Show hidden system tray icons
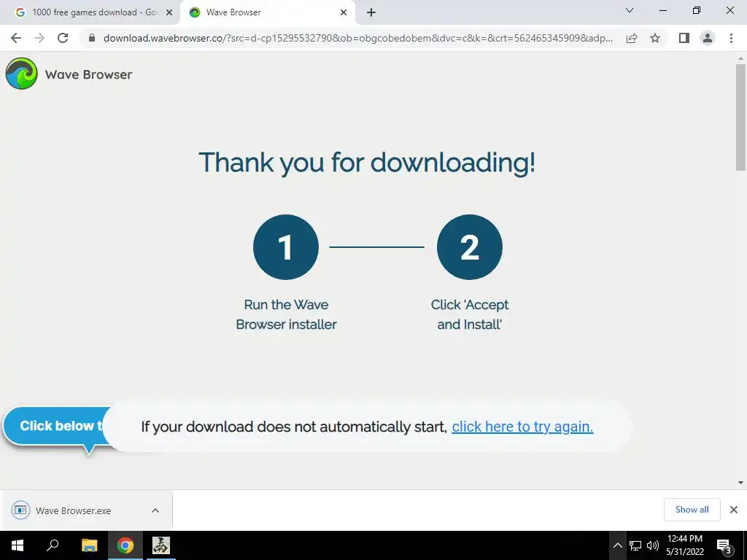The image size is (747, 560). [617, 545]
